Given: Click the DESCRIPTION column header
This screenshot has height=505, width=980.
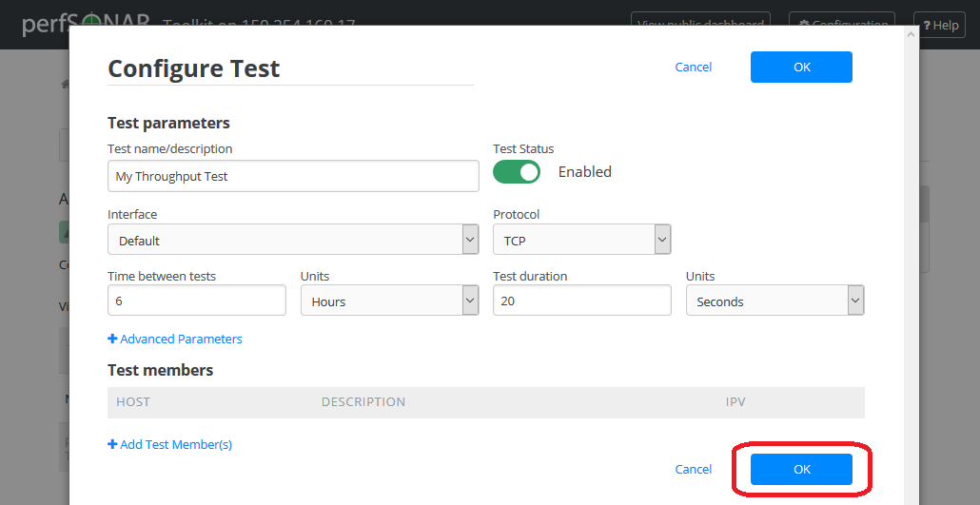Looking at the screenshot, I should (x=363, y=402).
